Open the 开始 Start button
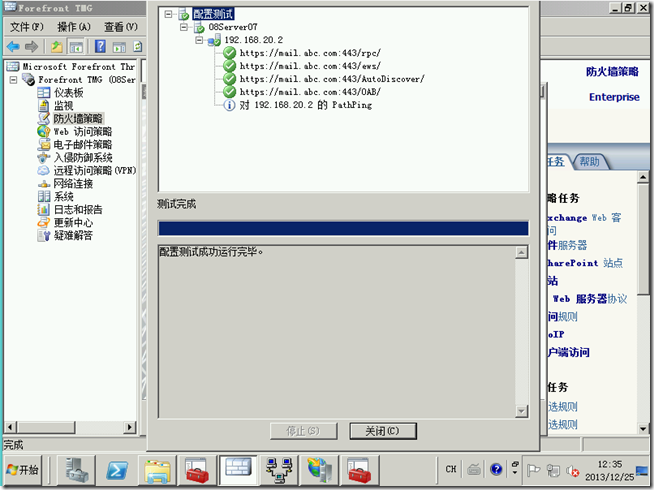Screen dimensions: 654x490 coord(23,470)
